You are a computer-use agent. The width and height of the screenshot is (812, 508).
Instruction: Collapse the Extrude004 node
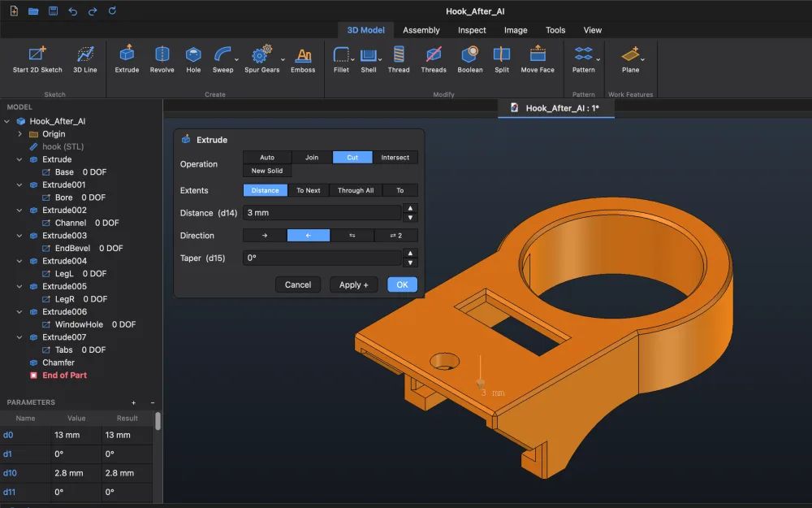19,261
